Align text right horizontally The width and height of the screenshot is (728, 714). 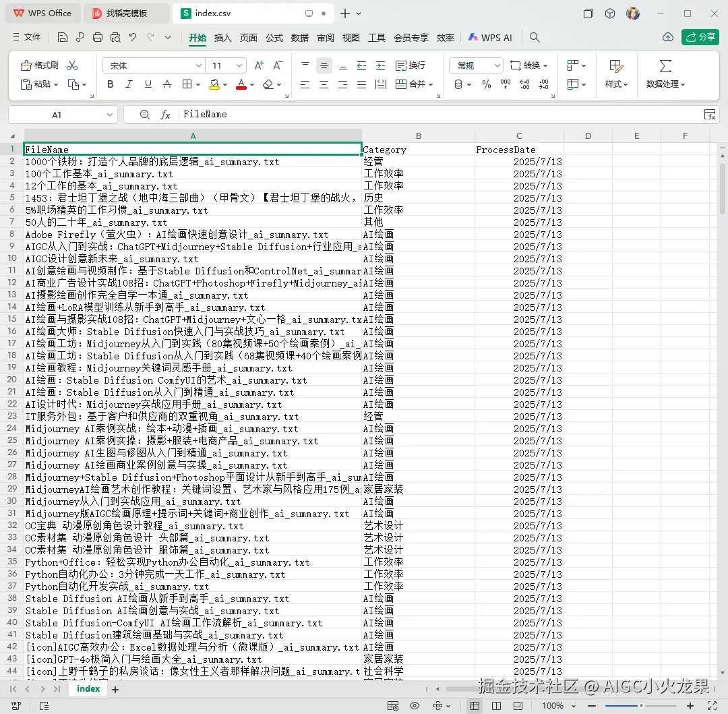[342, 84]
